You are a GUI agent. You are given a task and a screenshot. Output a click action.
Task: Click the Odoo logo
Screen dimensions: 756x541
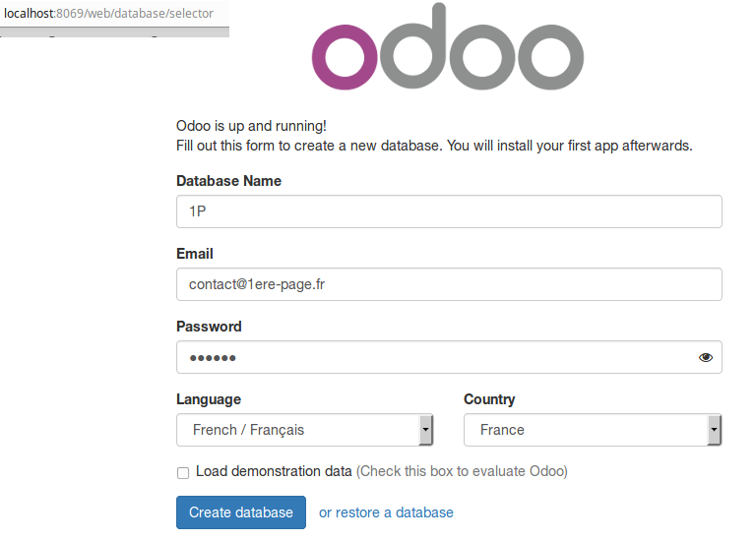(x=448, y=47)
